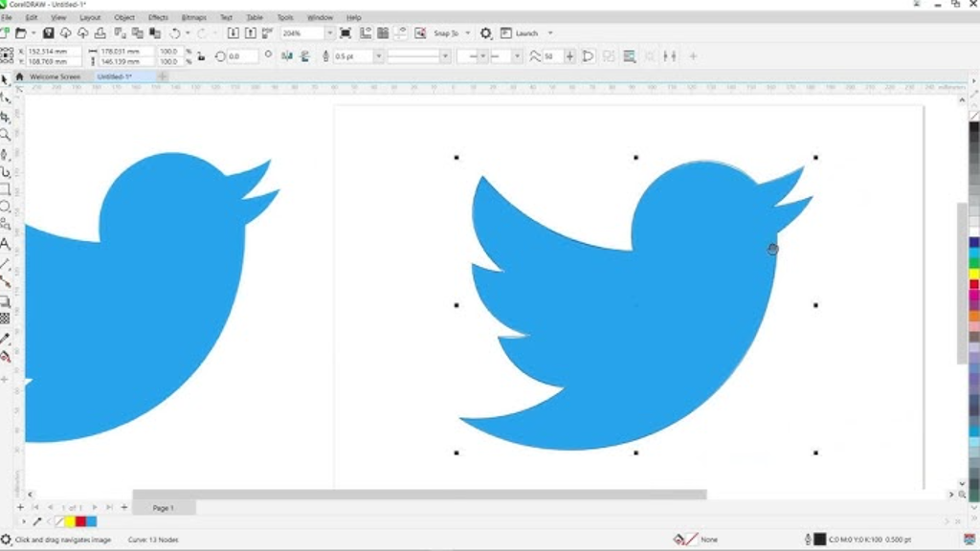Go to the next page arrow

[x=95, y=507]
